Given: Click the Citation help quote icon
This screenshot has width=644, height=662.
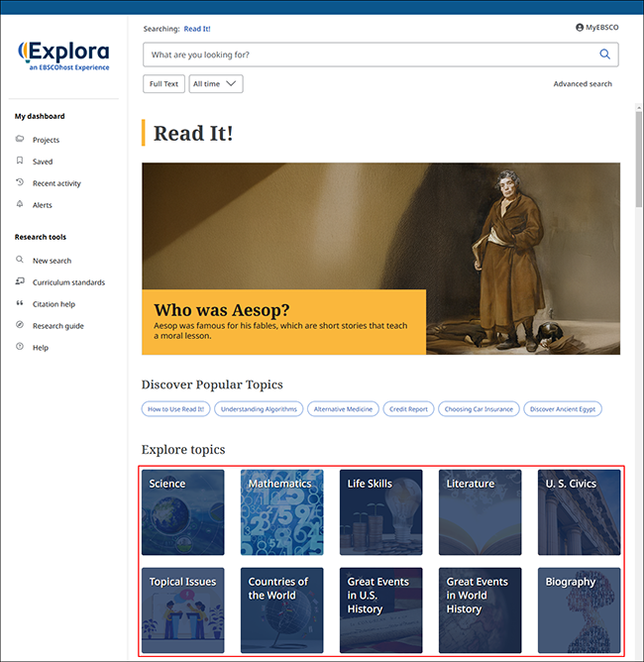Looking at the screenshot, I should point(20,302).
